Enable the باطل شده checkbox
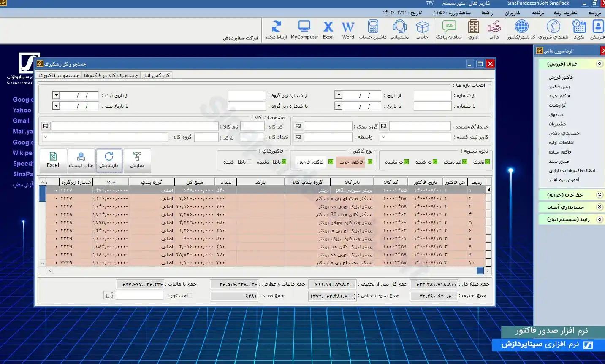 pos(249,162)
